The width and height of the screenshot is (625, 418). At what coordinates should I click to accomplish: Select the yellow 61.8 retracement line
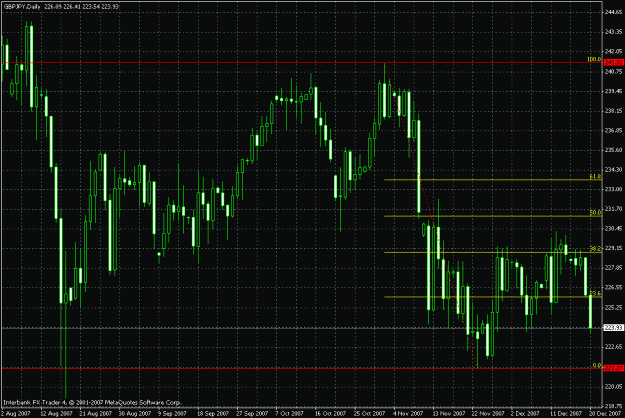click(x=493, y=180)
